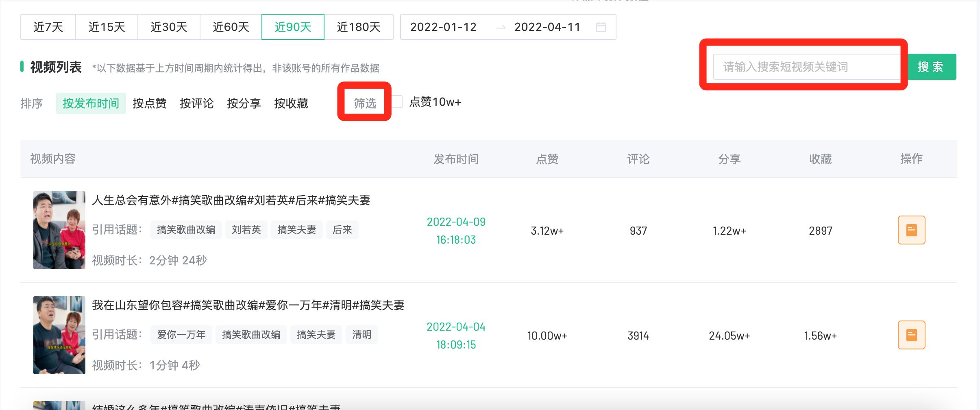
Task: Select the 近180天 time range
Action: (x=358, y=27)
